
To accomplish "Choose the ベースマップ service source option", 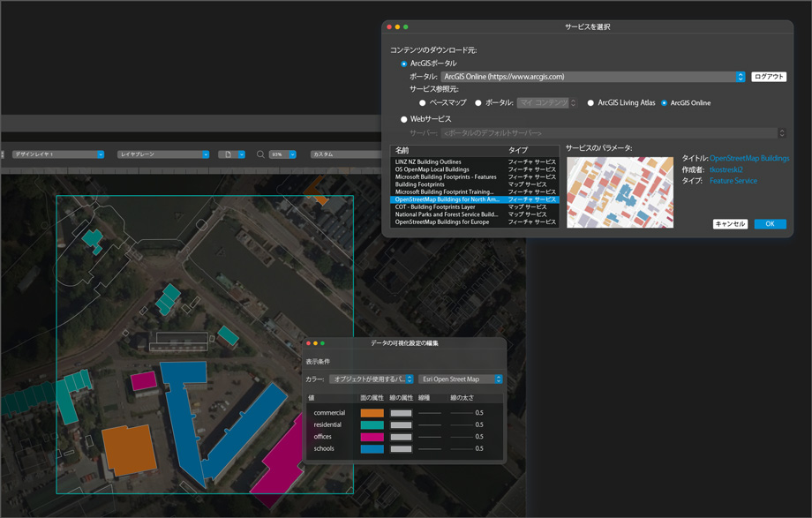I will (423, 103).
